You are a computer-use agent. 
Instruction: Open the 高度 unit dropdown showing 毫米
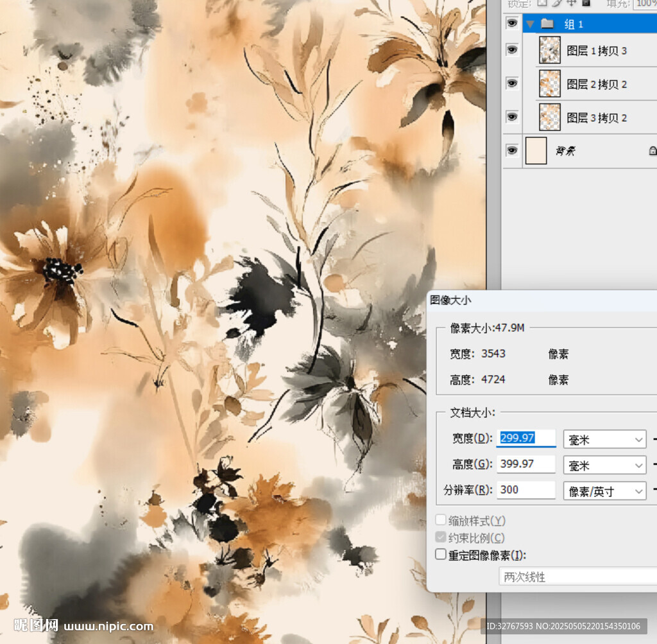pos(604,465)
